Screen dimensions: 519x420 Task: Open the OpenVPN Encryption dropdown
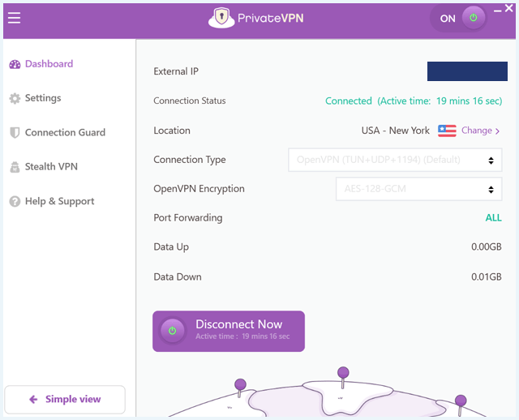pyautogui.click(x=418, y=189)
